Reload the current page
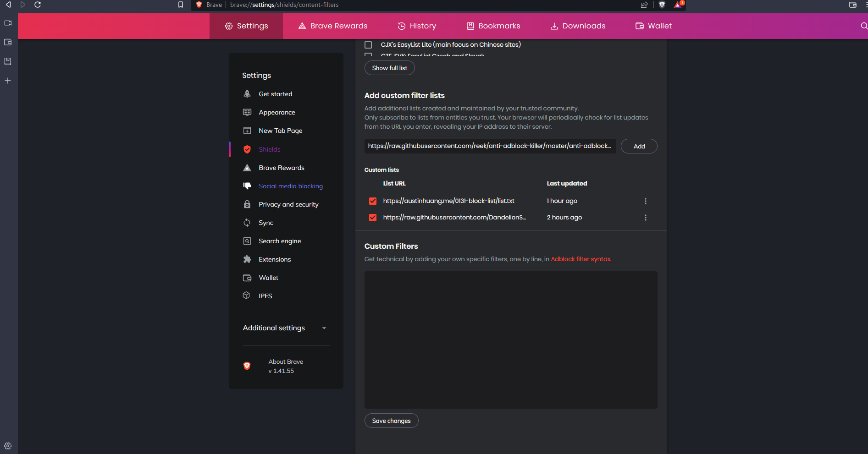Image resolution: width=868 pixels, height=454 pixels. click(38, 5)
